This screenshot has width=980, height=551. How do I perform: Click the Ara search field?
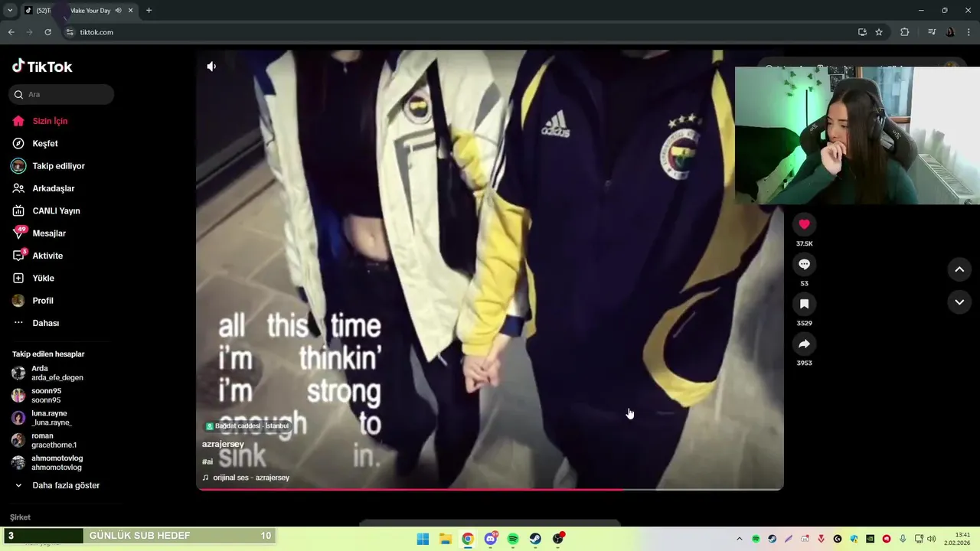point(61,94)
